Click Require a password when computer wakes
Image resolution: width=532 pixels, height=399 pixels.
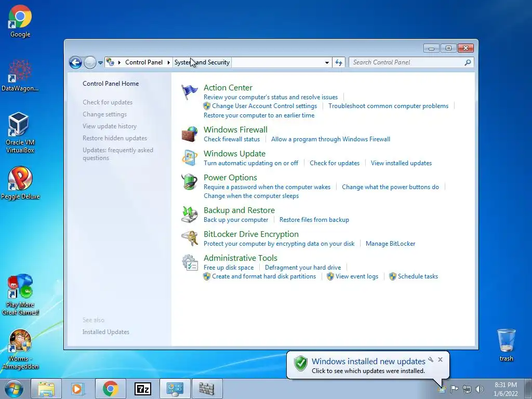[267, 187]
